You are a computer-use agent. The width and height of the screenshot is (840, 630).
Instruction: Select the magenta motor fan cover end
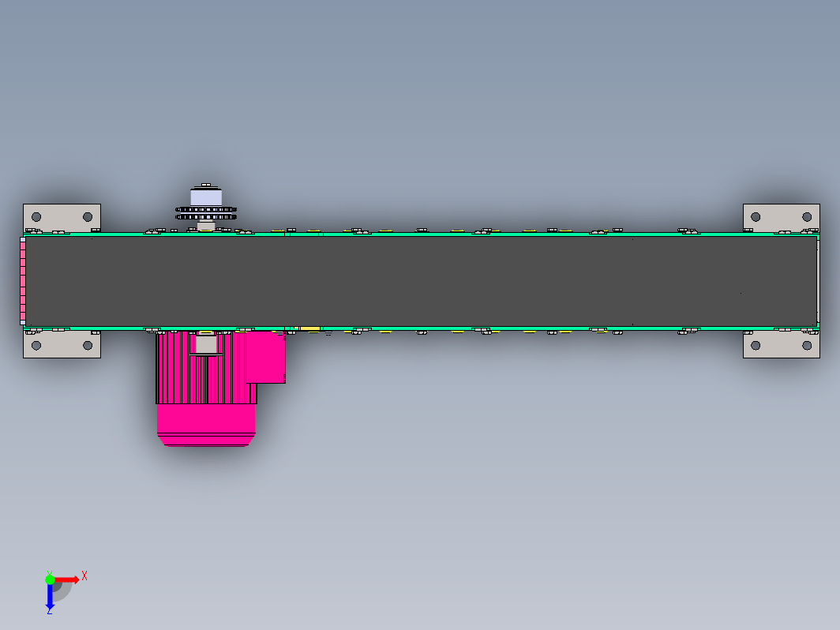[x=206, y=425]
